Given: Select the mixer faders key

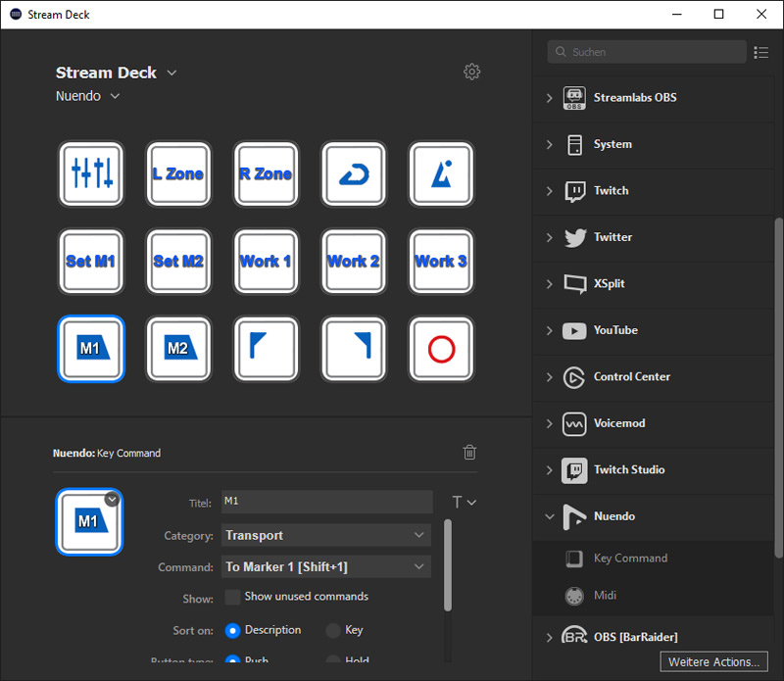Looking at the screenshot, I should point(92,173).
